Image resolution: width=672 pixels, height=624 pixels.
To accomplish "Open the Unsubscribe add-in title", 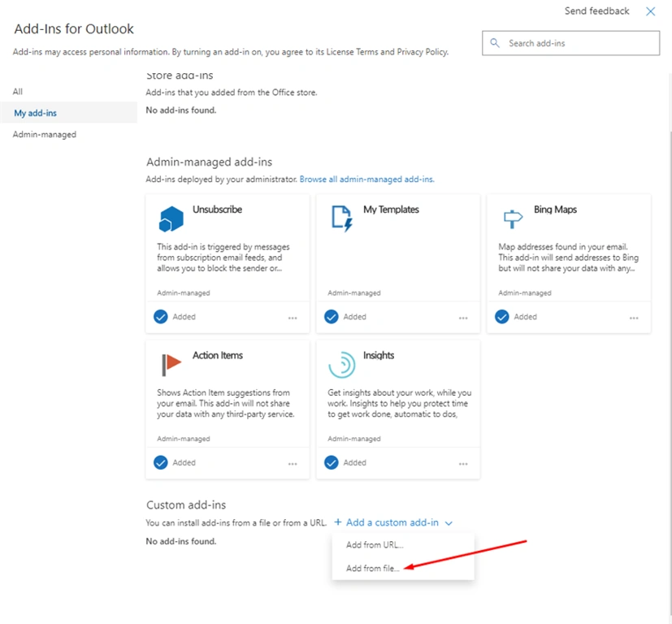I will click(217, 210).
